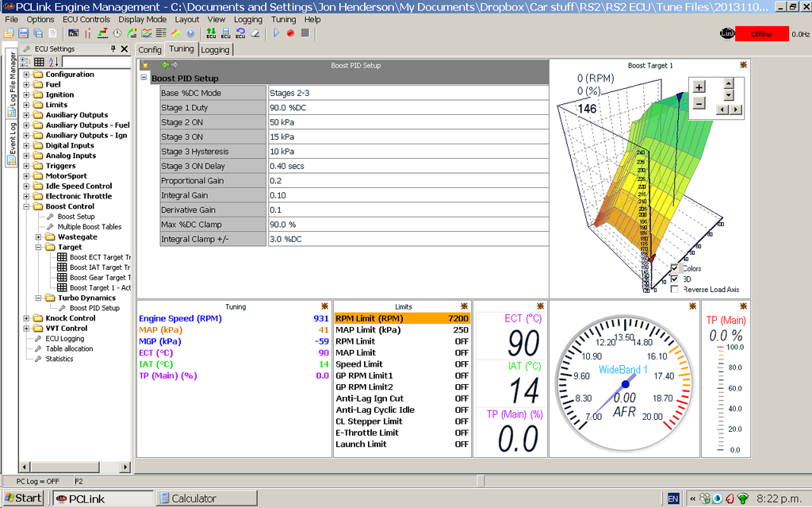Zoom in the 3D graph with plus button
The image size is (812, 508).
pos(699,87)
